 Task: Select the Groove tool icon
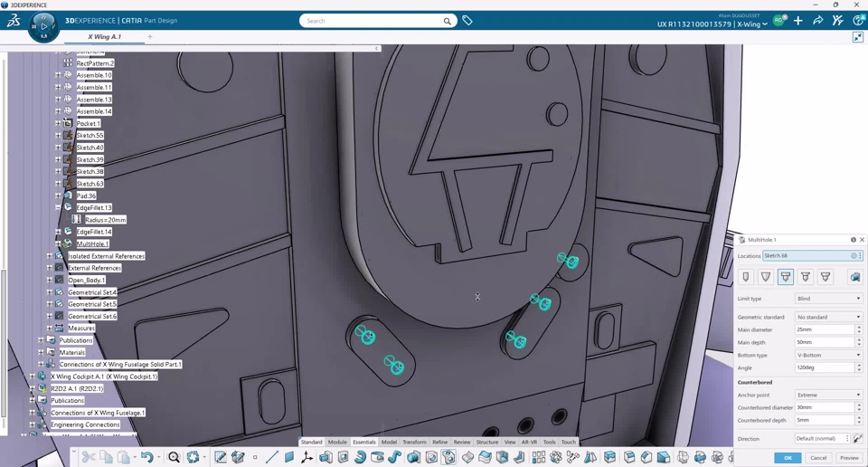pyautogui.click(x=378, y=457)
